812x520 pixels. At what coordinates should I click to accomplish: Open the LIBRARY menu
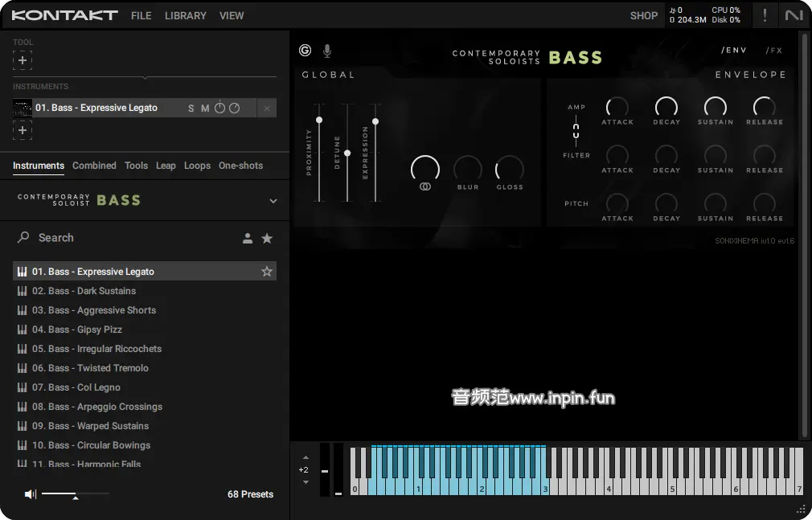(185, 15)
